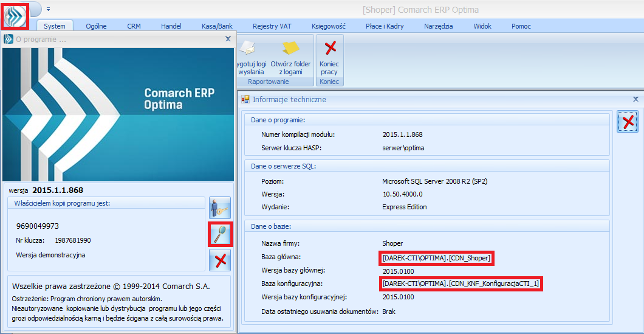Click the Express Edition value
The height and width of the screenshot is (334, 644).
pos(405,207)
